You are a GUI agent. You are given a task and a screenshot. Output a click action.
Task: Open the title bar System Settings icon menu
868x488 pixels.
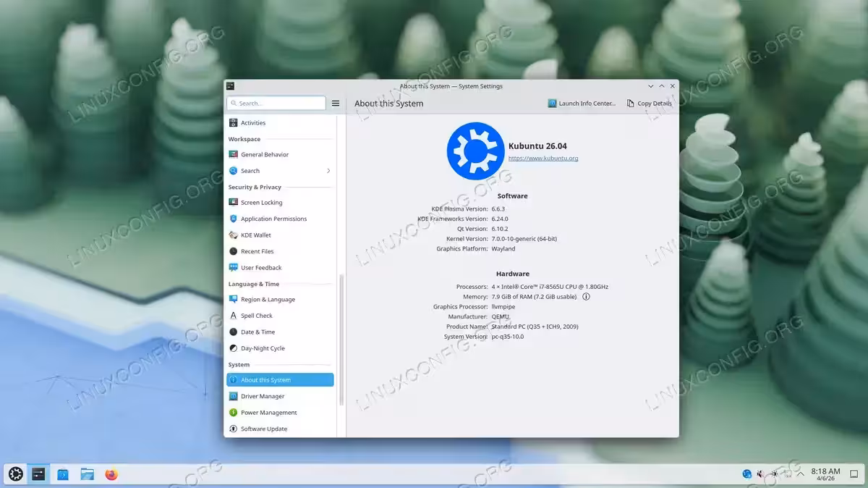point(230,86)
